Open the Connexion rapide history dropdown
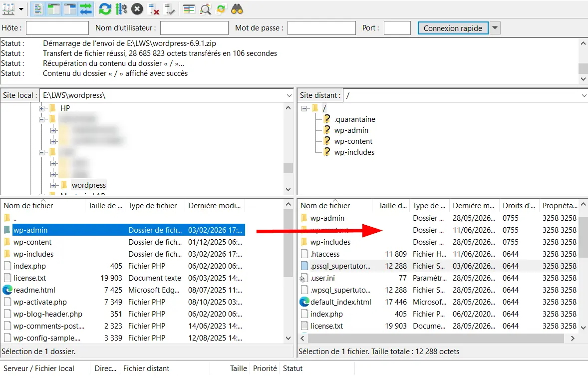The width and height of the screenshot is (588, 387). 495,28
